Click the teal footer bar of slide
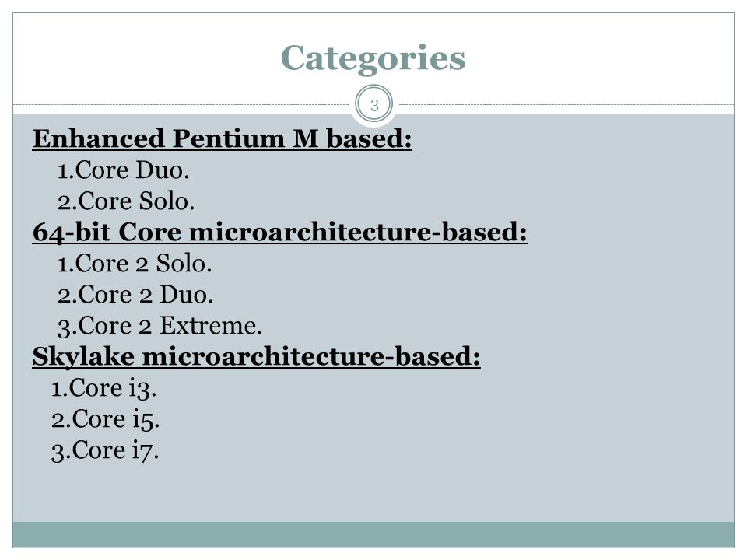This screenshot has width=747, height=560. pos(373,534)
